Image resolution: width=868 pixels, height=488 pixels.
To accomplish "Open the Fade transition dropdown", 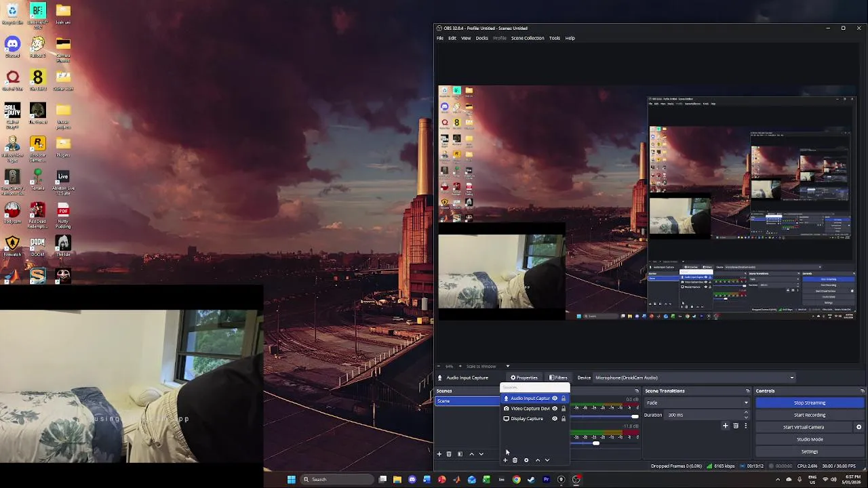I will coord(697,403).
